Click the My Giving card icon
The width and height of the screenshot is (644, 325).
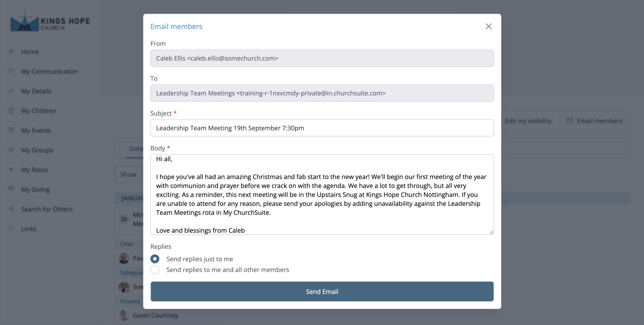(11, 189)
